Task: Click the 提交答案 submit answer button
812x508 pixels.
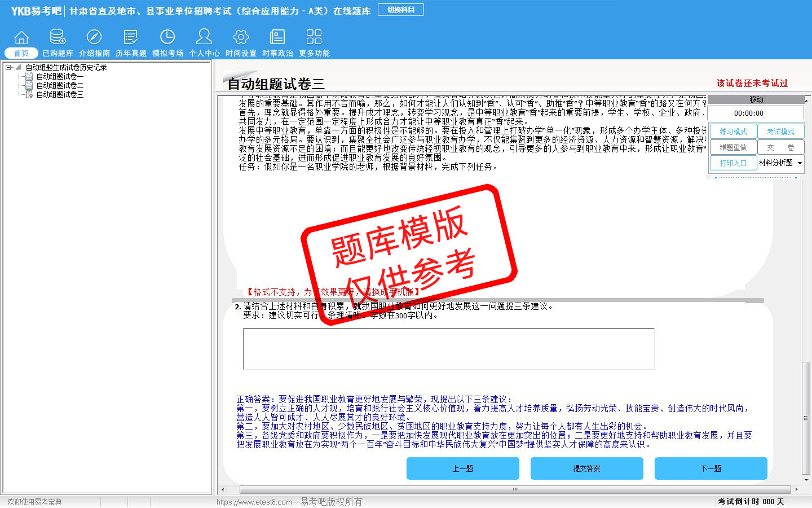Action: point(586,468)
